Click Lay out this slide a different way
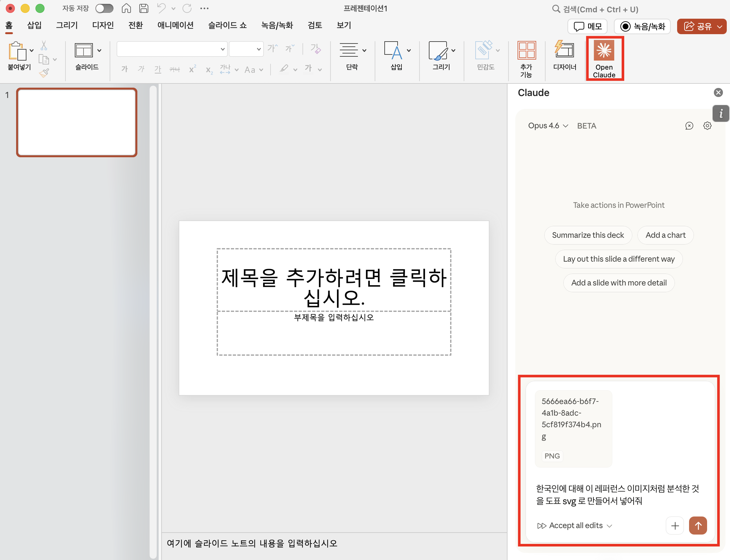730x560 pixels. [x=618, y=259]
